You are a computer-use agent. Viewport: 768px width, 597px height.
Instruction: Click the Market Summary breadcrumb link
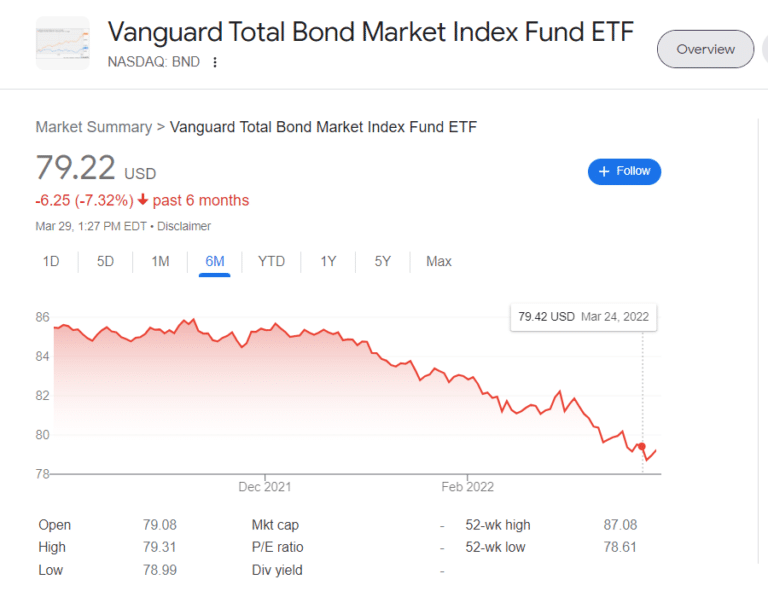tap(93, 127)
